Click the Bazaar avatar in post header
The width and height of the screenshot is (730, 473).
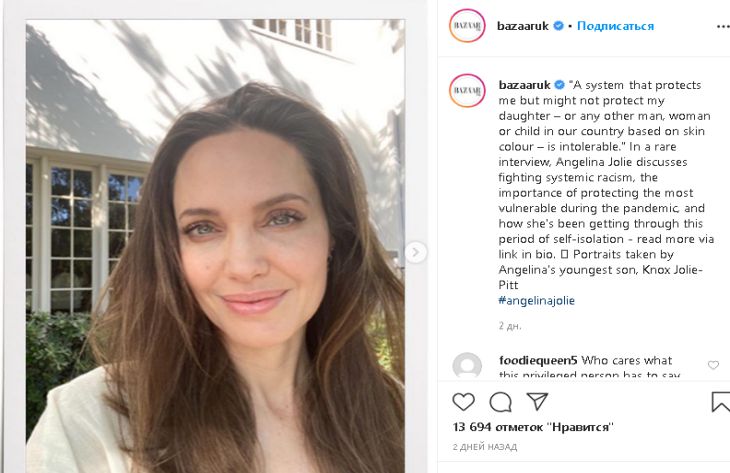(467, 26)
